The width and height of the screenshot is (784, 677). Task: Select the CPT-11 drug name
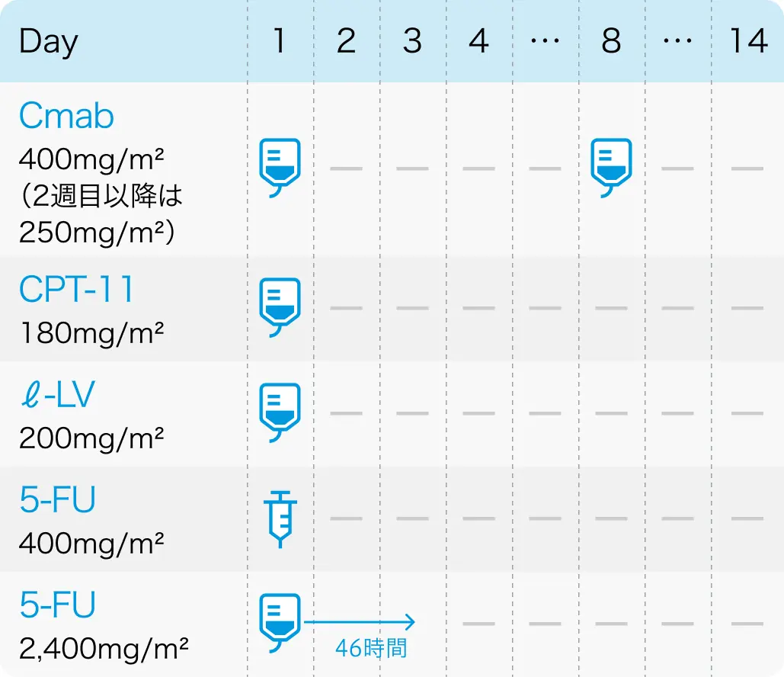pyautogui.click(x=76, y=289)
